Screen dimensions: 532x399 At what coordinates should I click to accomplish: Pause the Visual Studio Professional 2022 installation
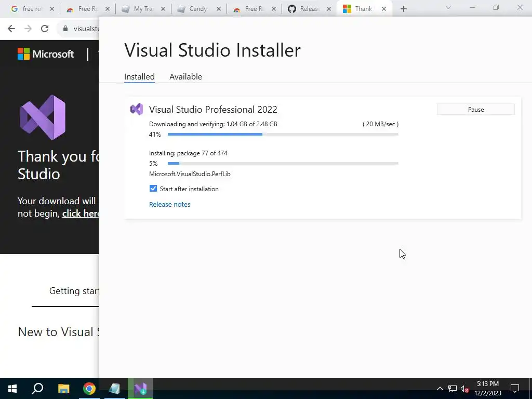click(x=475, y=109)
